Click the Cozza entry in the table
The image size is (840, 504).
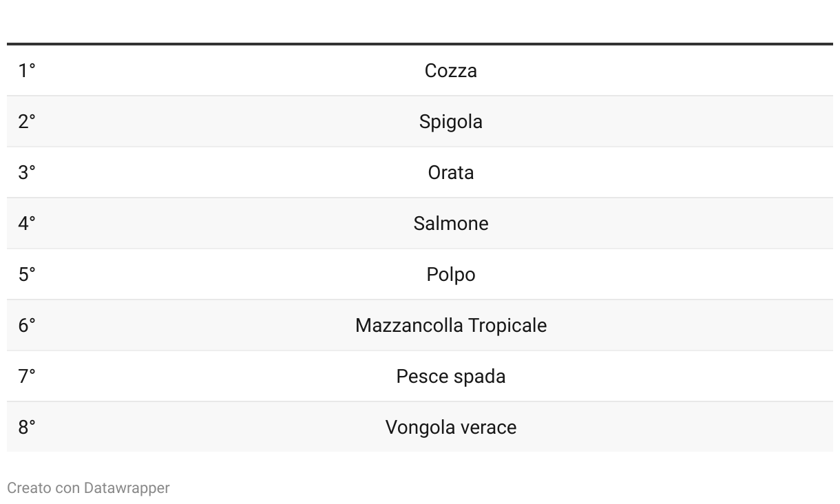pos(450,71)
